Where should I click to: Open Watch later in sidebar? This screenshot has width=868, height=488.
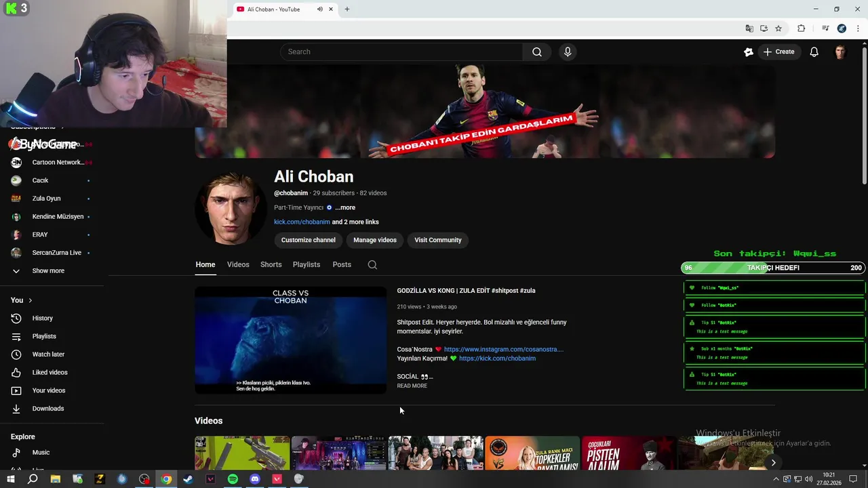click(48, 354)
